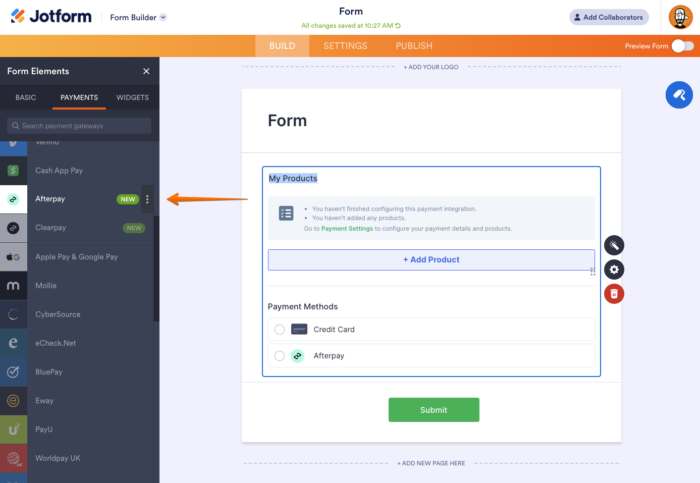Image resolution: width=700 pixels, height=483 pixels.
Task: Click the Form heading title
Action: click(x=287, y=121)
